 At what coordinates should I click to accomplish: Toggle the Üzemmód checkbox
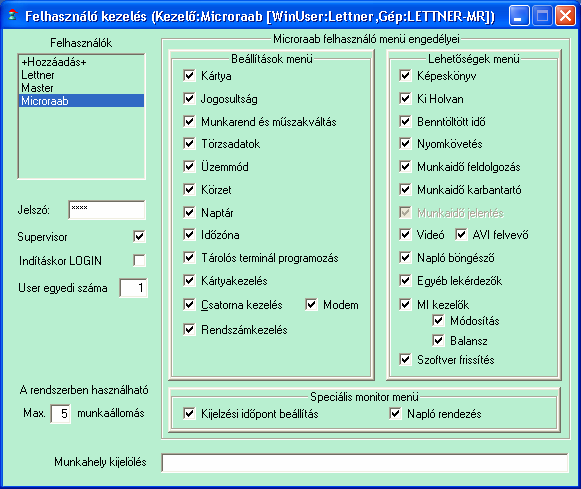tap(189, 166)
